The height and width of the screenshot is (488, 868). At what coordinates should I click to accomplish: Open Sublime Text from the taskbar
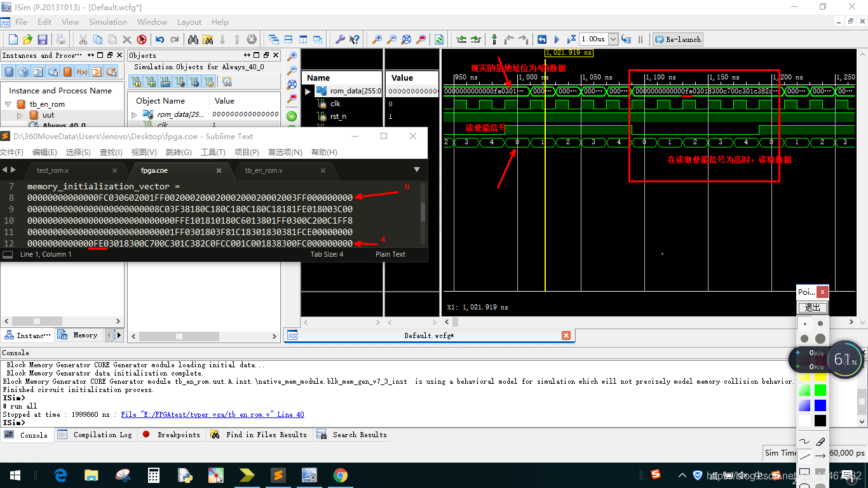pyautogui.click(x=278, y=475)
